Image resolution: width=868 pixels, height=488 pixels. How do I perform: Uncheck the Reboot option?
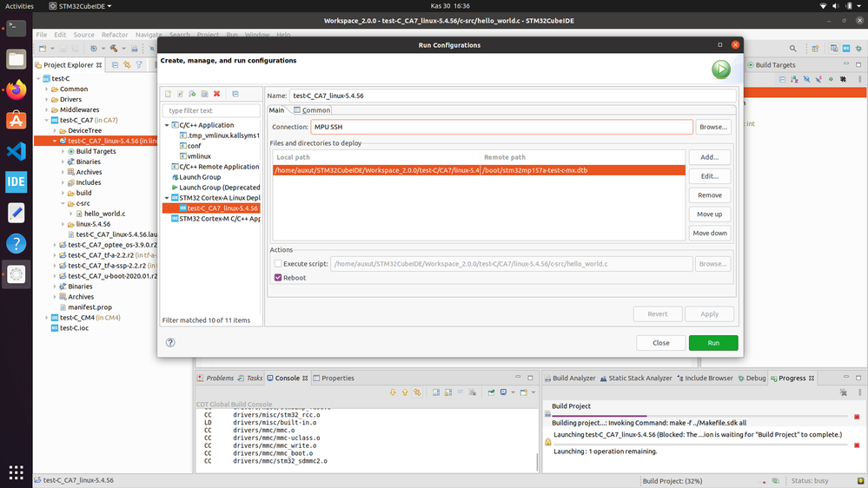[278, 278]
